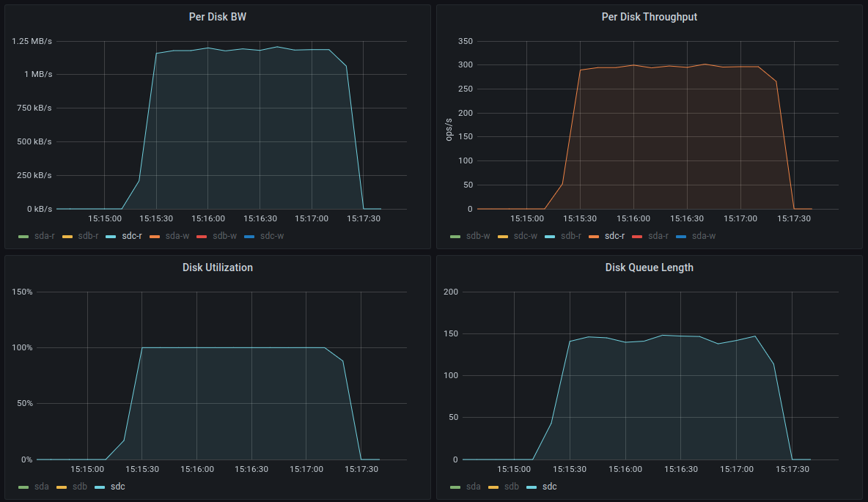Click the green sdb-w swatch in Per Disk Throughput
Viewport: 868px width, 502px height.
pyautogui.click(x=455, y=237)
